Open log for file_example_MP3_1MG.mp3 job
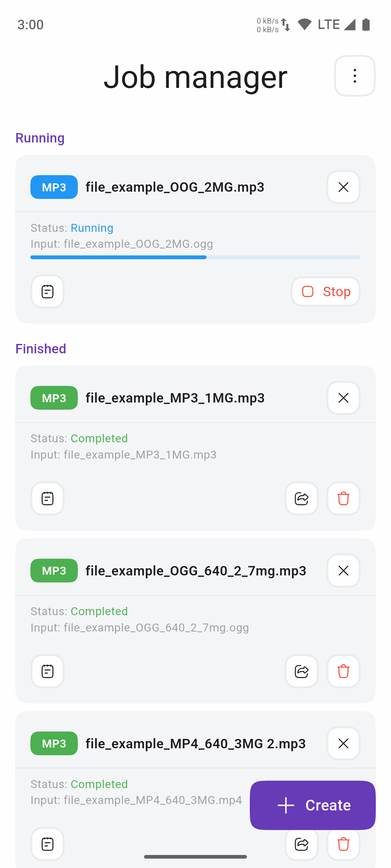The width and height of the screenshot is (391, 868). click(47, 498)
